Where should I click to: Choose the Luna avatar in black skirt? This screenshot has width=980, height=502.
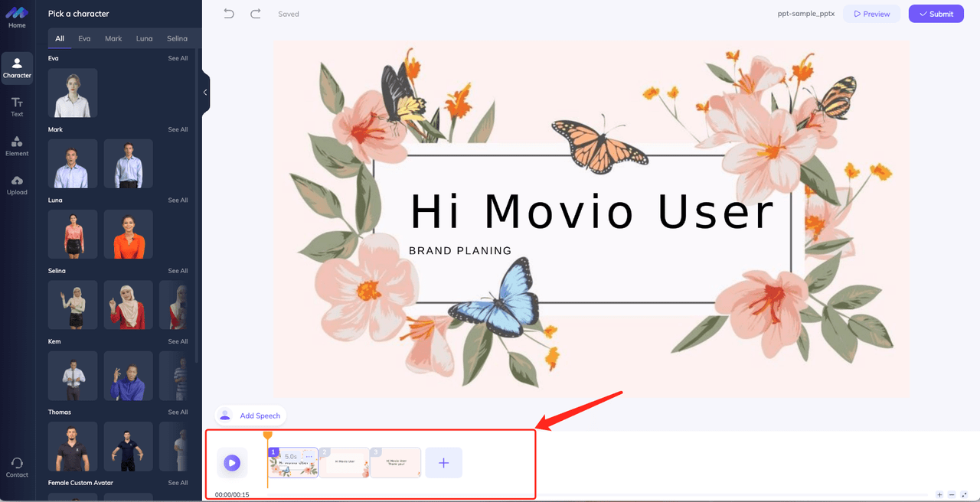[73, 234]
